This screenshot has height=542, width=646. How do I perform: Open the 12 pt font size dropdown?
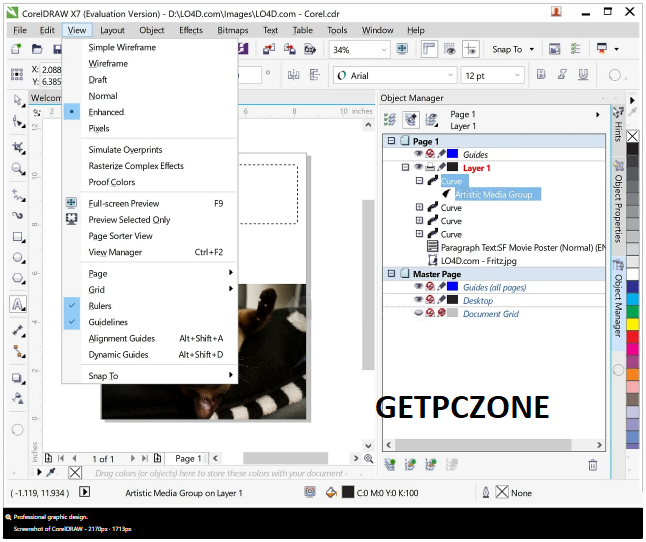(518, 75)
